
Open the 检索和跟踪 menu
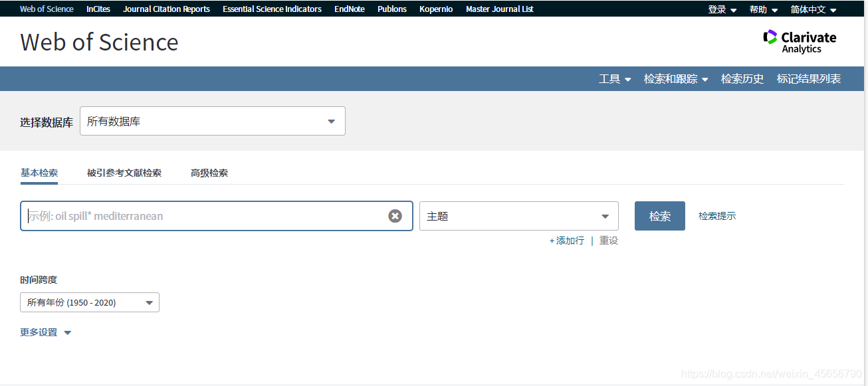pos(676,79)
